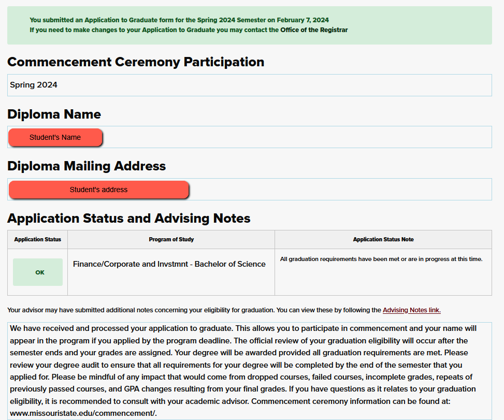504x420 pixels.
Task: Open the Office of the Registrar link
Action: click(314, 30)
